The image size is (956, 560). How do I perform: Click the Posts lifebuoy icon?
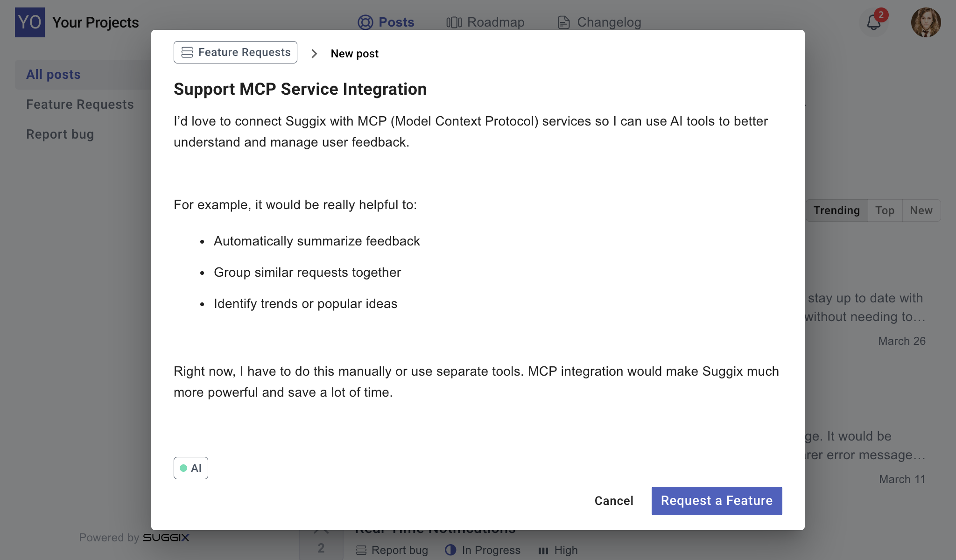tap(366, 22)
